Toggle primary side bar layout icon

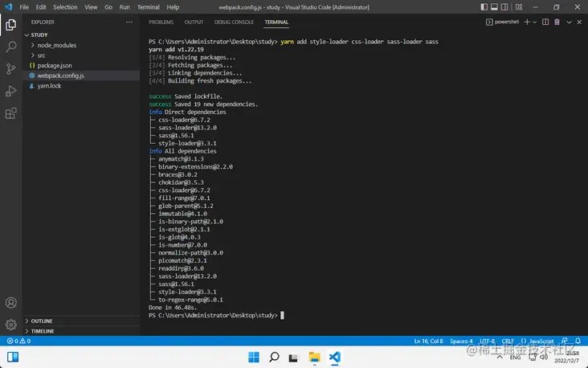pos(484,6)
